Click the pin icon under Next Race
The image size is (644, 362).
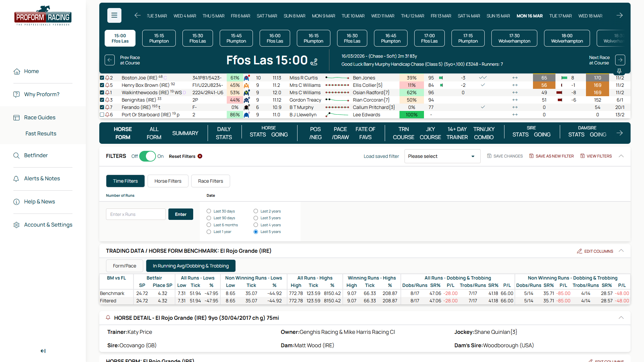pos(619,71)
